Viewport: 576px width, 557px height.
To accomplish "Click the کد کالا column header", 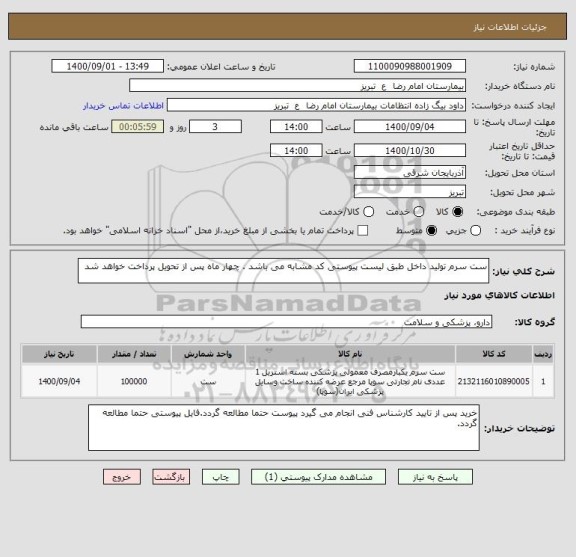I will [x=494, y=354].
